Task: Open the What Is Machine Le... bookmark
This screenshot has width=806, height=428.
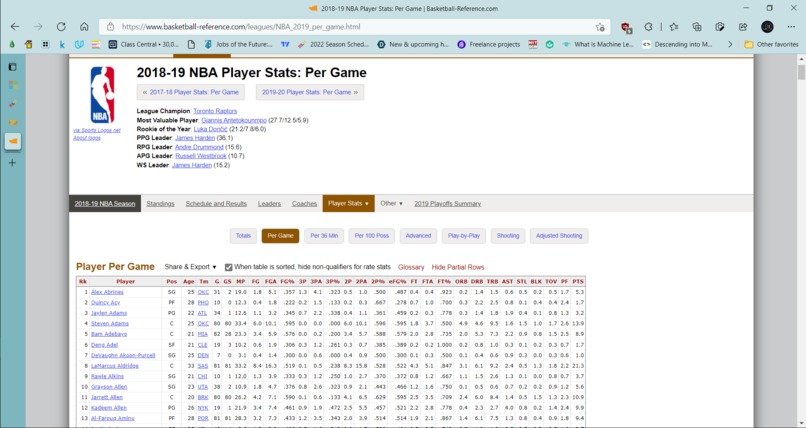Action: (x=598, y=45)
